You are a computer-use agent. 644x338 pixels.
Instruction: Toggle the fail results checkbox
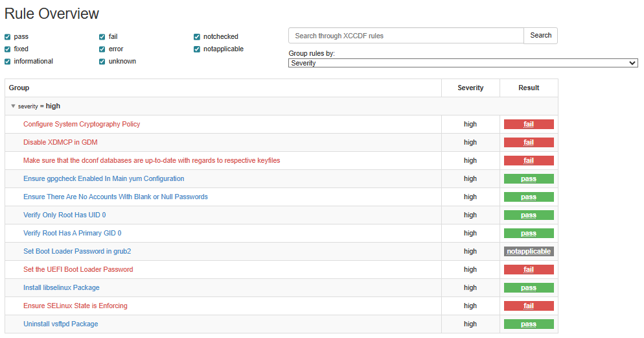(102, 37)
